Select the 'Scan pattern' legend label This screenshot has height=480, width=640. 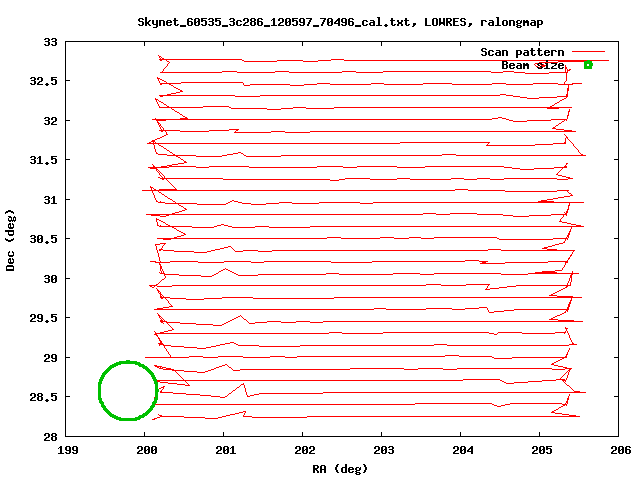click(522, 52)
